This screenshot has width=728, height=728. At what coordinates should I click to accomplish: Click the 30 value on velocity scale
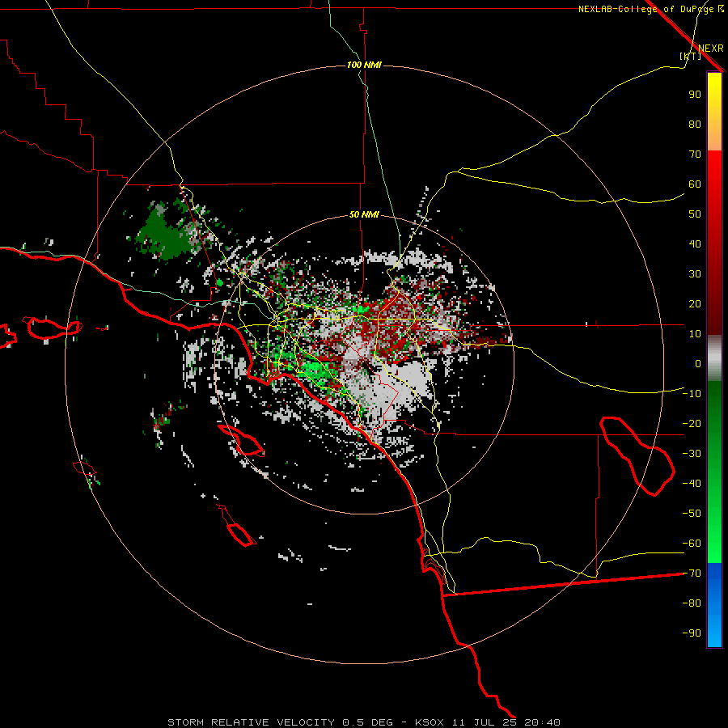click(695, 274)
